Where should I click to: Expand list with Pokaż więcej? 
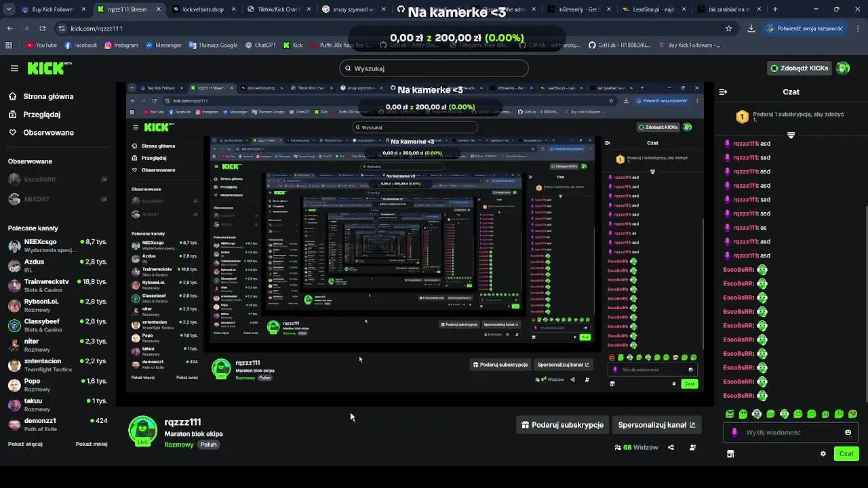pos(25,444)
